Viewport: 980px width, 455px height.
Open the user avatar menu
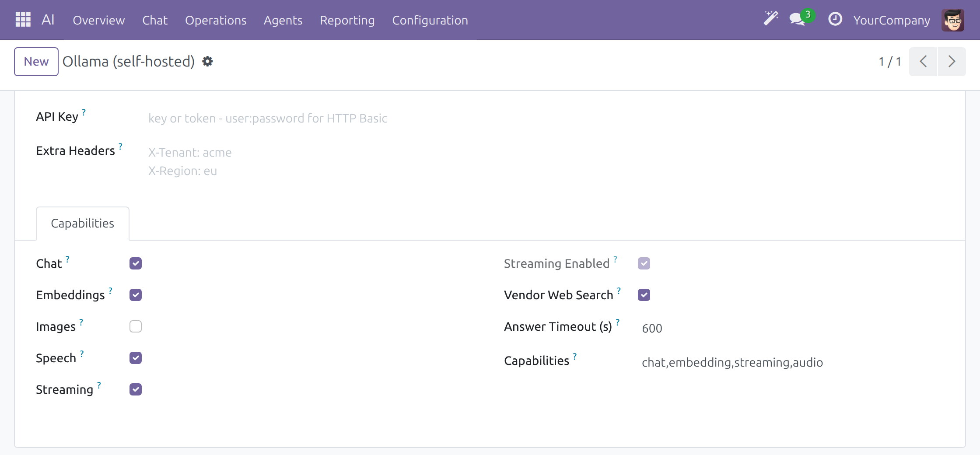(953, 20)
